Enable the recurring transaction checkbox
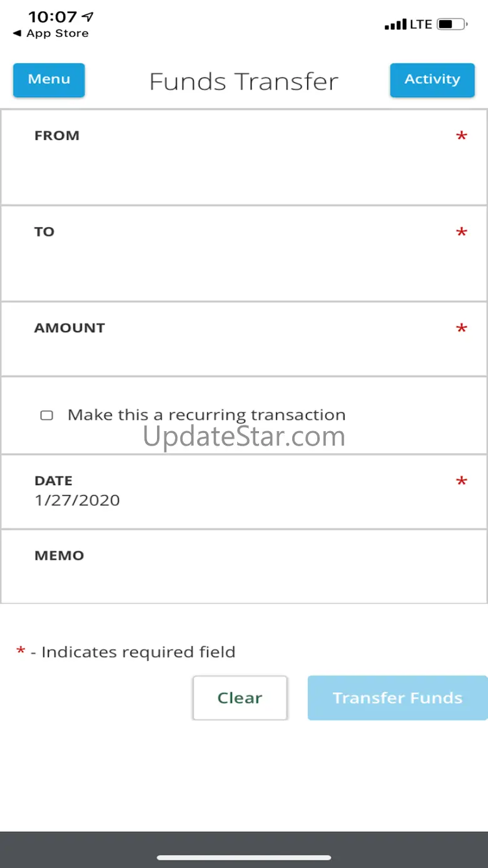Image resolution: width=488 pixels, height=868 pixels. point(47,416)
